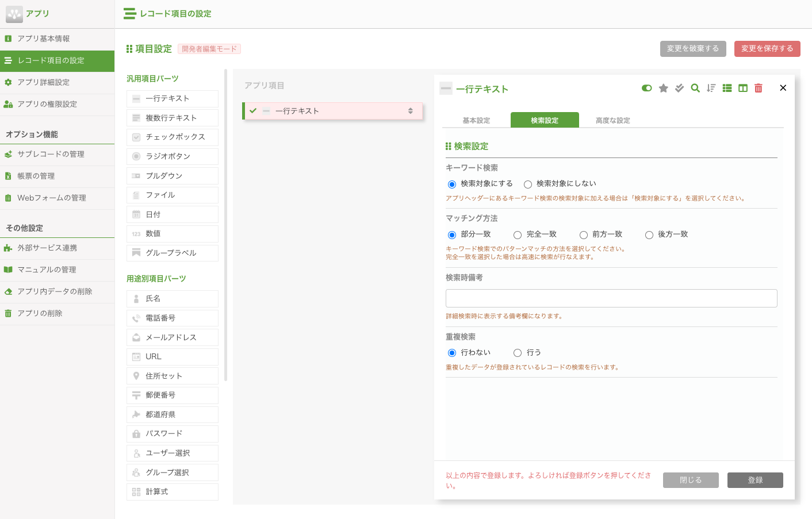Add プルダウン part from the parts list
The image size is (812, 519).
click(173, 176)
